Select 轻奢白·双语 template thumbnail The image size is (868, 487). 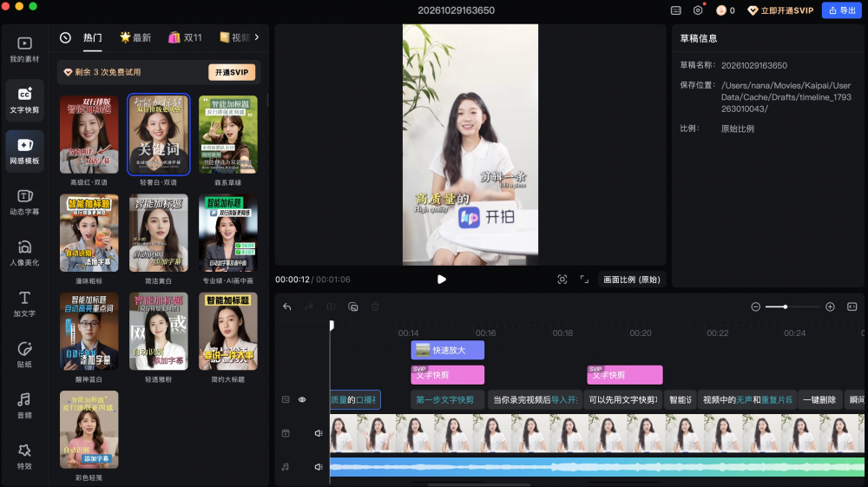point(158,135)
